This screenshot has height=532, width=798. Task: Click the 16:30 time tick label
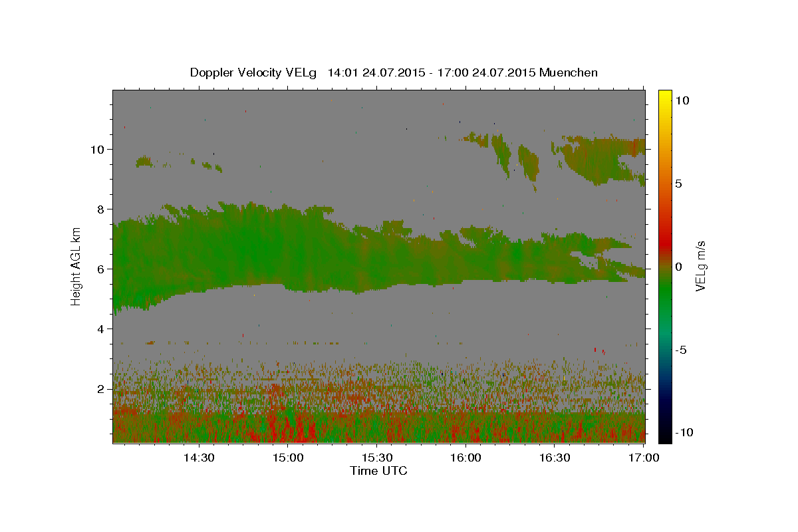pos(555,458)
